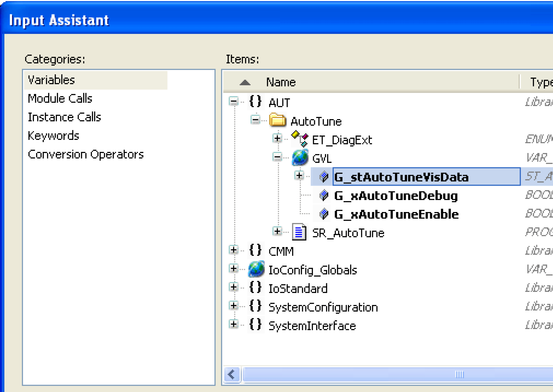
Task: Collapse the GVL variable list
Action: [277, 157]
